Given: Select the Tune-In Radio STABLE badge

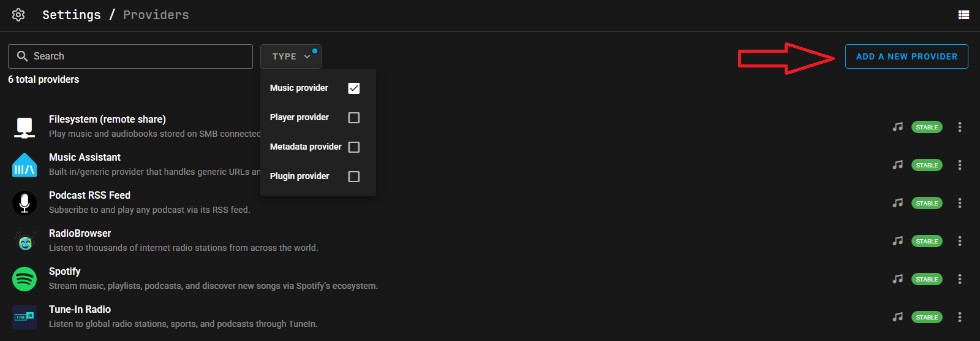Looking at the screenshot, I should point(926,317).
